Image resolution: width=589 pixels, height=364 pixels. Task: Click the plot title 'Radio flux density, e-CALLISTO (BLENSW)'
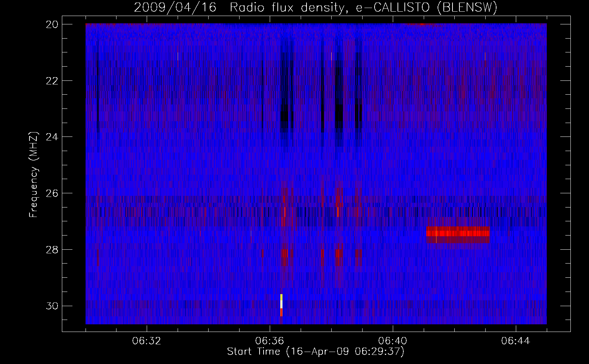coord(363,8)
